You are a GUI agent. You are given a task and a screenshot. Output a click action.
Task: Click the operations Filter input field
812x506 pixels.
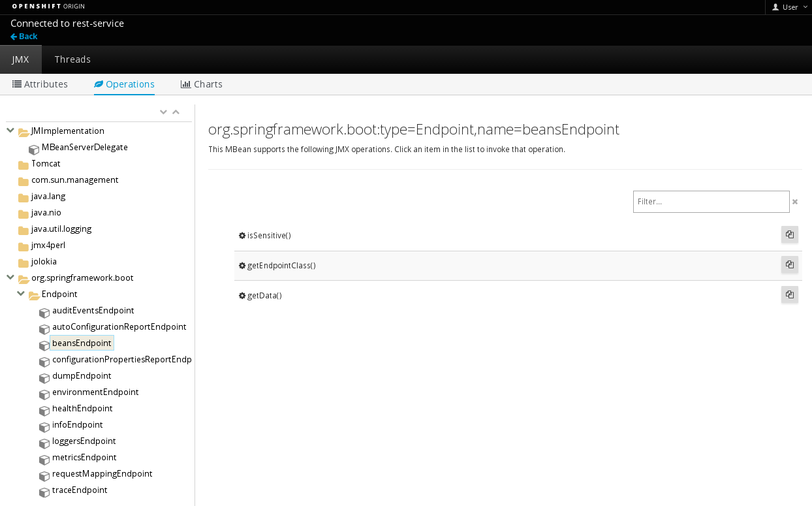711,202
